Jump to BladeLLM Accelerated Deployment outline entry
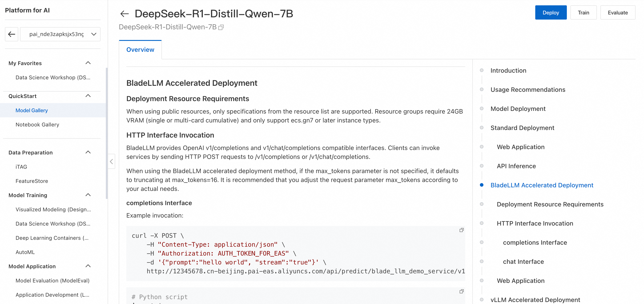 click(542, 185)
